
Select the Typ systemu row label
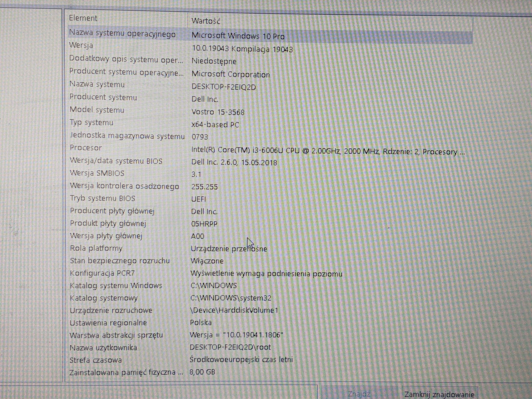91,123
